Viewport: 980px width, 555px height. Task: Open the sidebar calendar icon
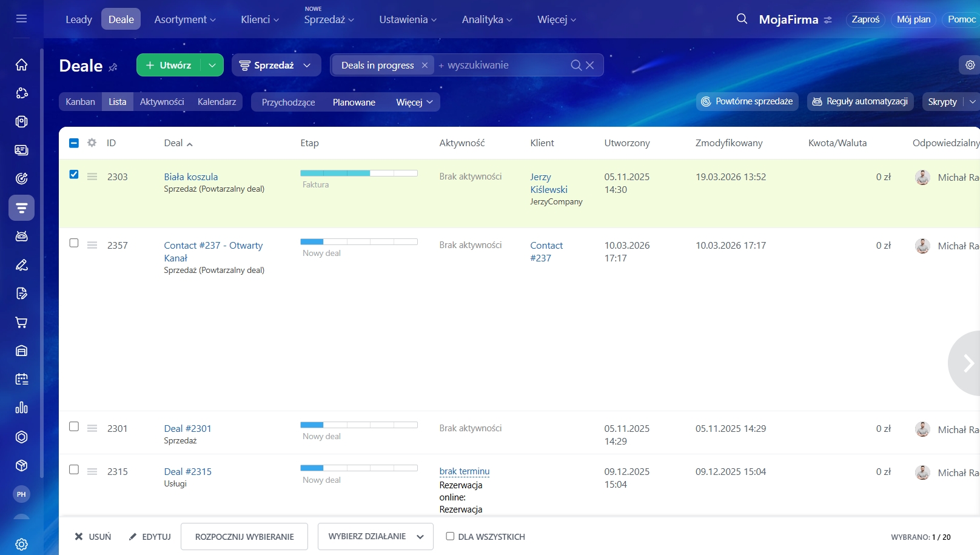pyautogui.click(x=21, y=380)
